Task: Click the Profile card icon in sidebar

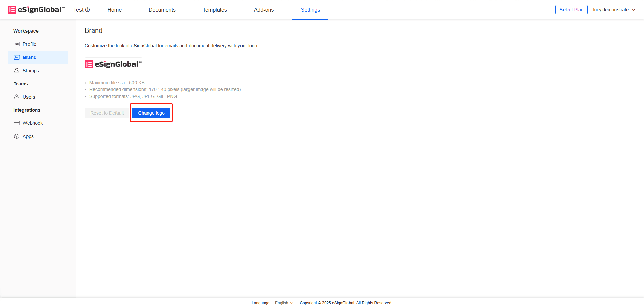Action: (x=17, y=44)
